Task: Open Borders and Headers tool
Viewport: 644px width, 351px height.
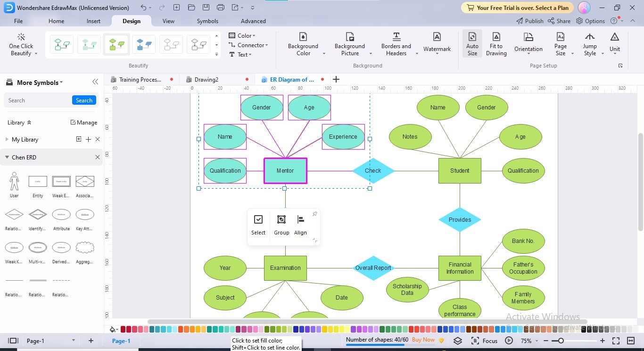Action: pos(396,45)
